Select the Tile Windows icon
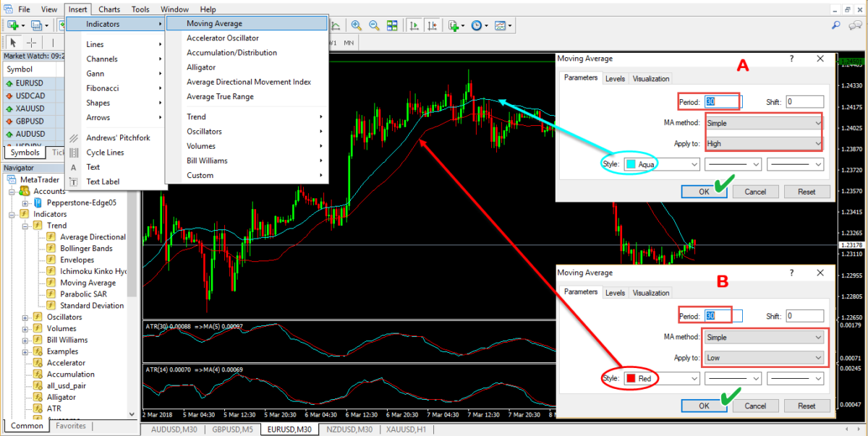The image size is (868, 436). [x=391, y=25]
